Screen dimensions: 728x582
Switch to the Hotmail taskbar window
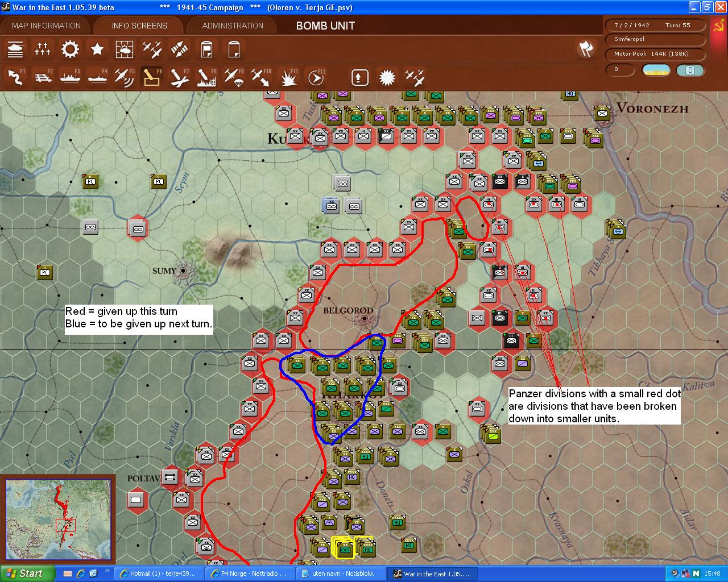158,574
